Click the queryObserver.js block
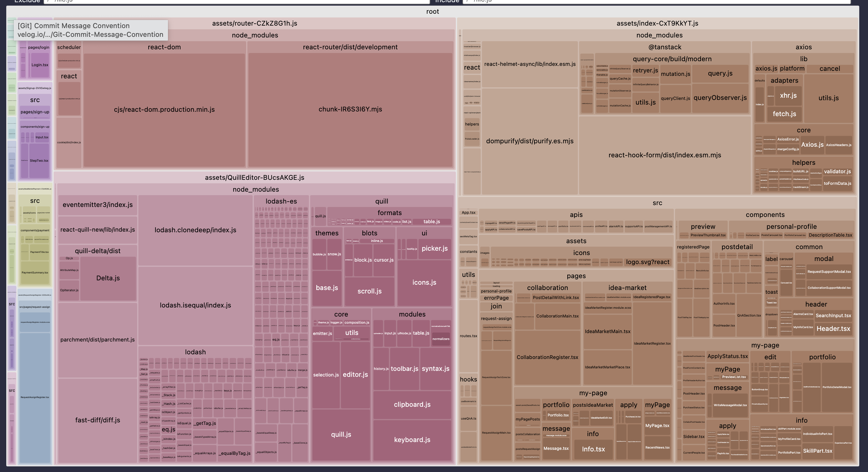Image resolution: width=868 pixels, height=472 pixels. [720, 98]
